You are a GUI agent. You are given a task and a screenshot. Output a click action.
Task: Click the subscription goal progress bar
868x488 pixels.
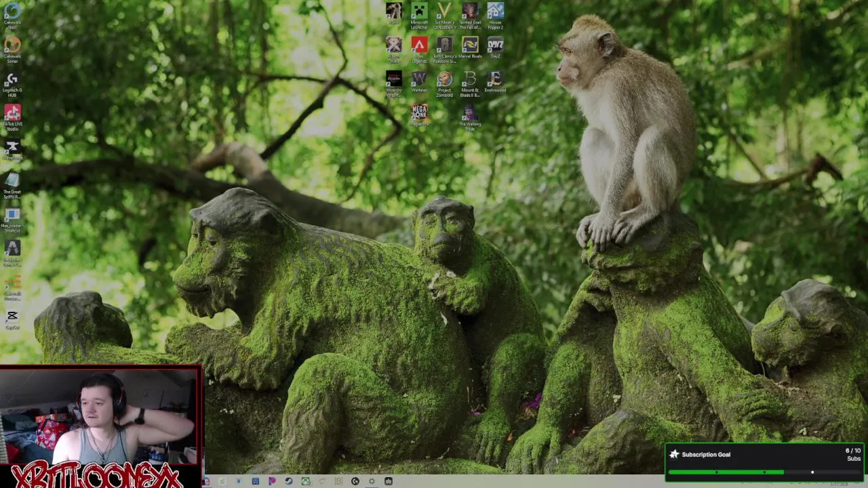(x=765, y=472)
